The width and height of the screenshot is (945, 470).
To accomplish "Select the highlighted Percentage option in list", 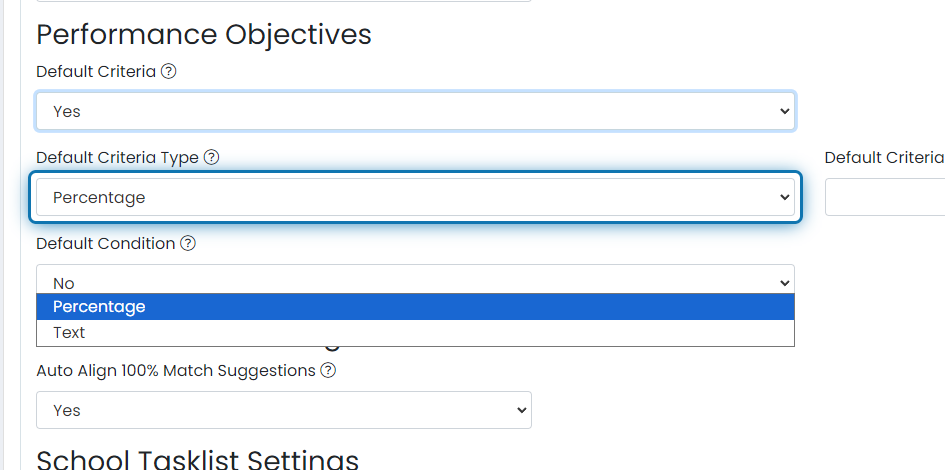I will (415, 307).
